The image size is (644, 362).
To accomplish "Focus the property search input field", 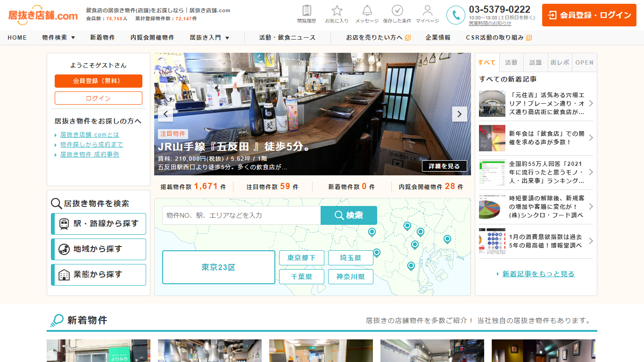I will [x=241, y=215].
